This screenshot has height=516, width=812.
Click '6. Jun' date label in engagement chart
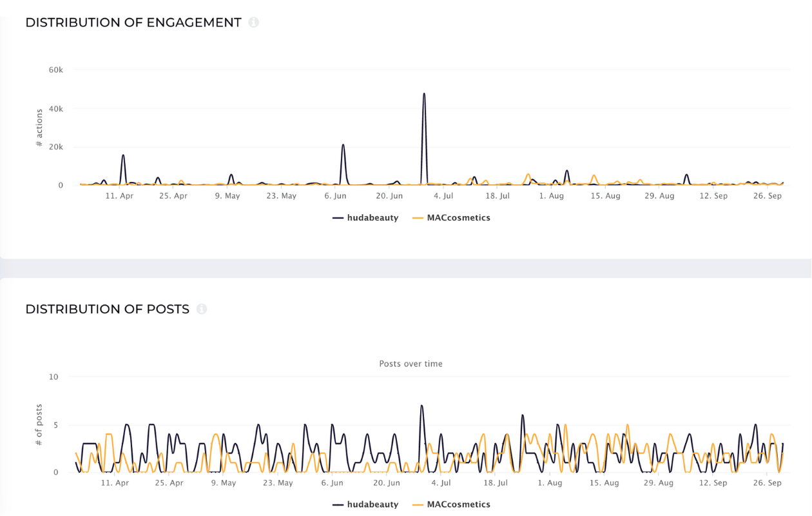[335, 196]
